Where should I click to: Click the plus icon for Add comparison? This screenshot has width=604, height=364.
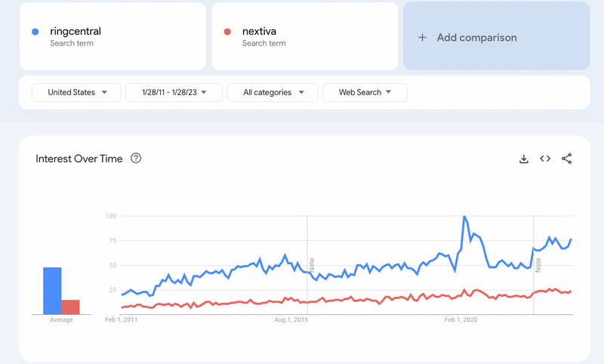pyautogui.click(x=422, y=37)
